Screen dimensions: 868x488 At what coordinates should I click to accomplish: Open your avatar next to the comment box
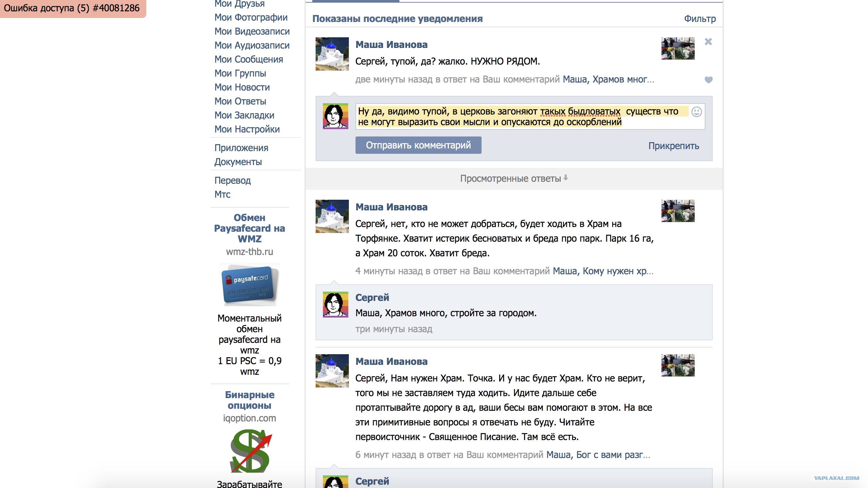[x=335, y=116]
